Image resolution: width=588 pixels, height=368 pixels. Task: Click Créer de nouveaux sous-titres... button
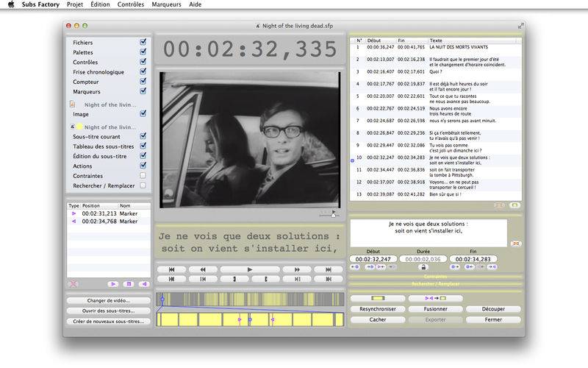coord(108,322)
